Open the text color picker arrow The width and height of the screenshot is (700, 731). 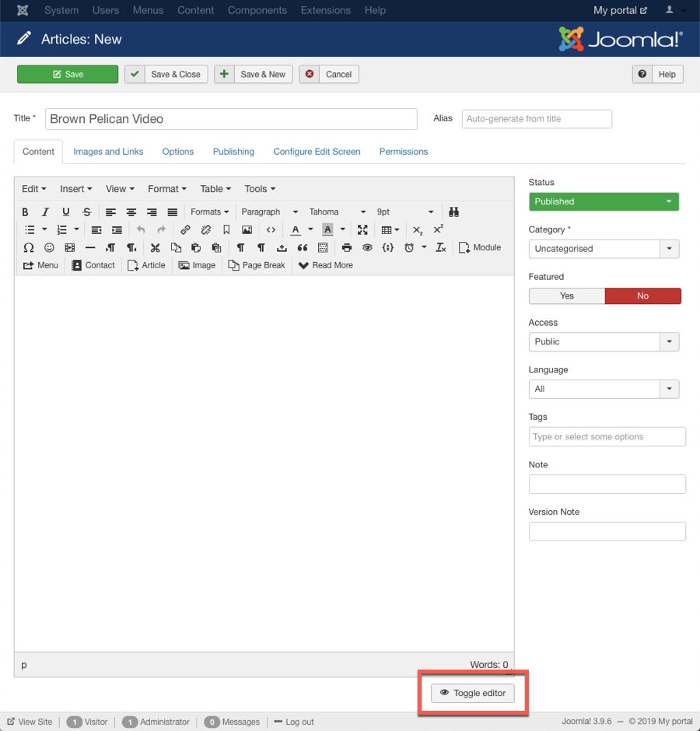(x=310, y=229)
